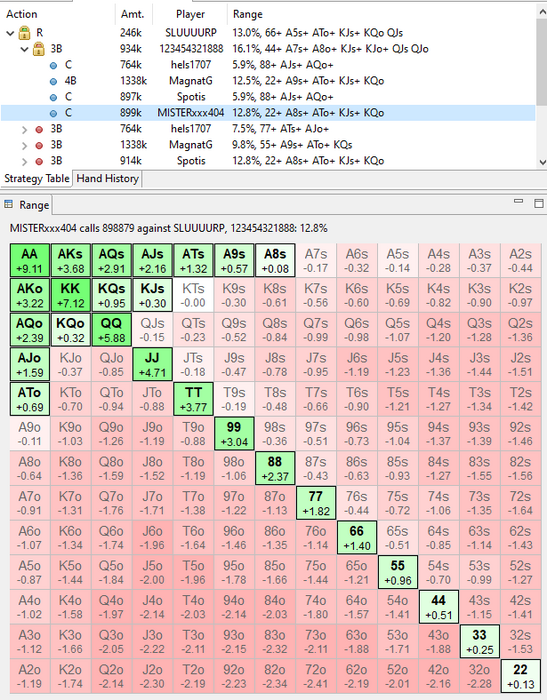Screen dimensions: 547x700
Task: Click the J5o -2.00 hand cell
Action: click(152, 572)
